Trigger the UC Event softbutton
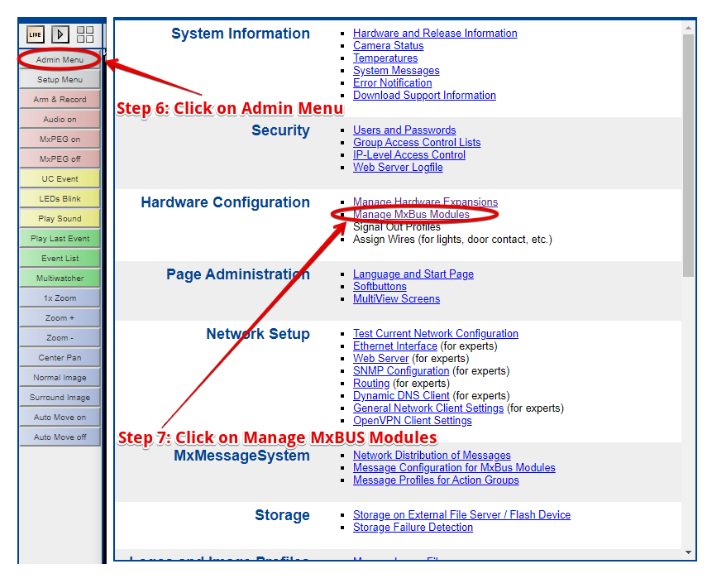The height and width of the screenshot is (582, 717). (x=60, y=179)
